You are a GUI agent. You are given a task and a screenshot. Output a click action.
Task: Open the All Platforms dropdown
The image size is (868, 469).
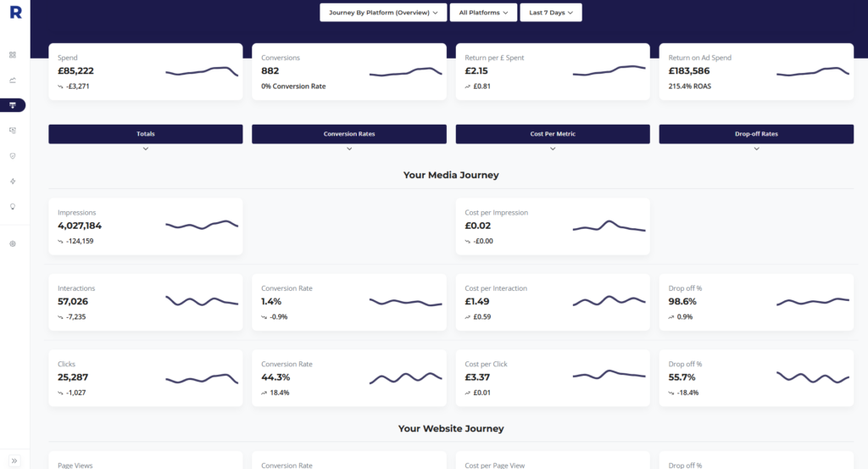[x=483, y=13]
